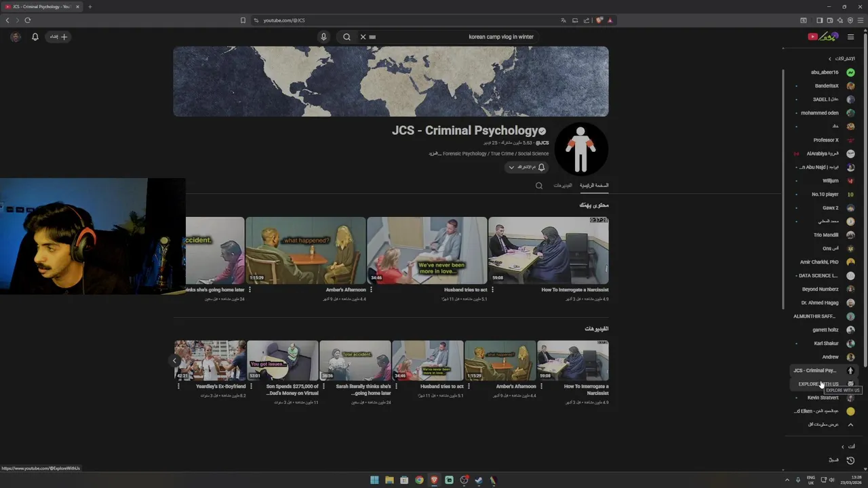The height and width of the screenshot is (488, 868).
Task: Bookmark this page via the bookmark icon
Action: point(243,20)
